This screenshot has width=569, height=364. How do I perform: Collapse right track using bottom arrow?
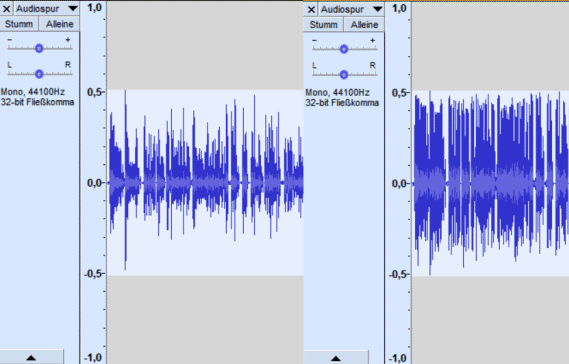point(336,358)
